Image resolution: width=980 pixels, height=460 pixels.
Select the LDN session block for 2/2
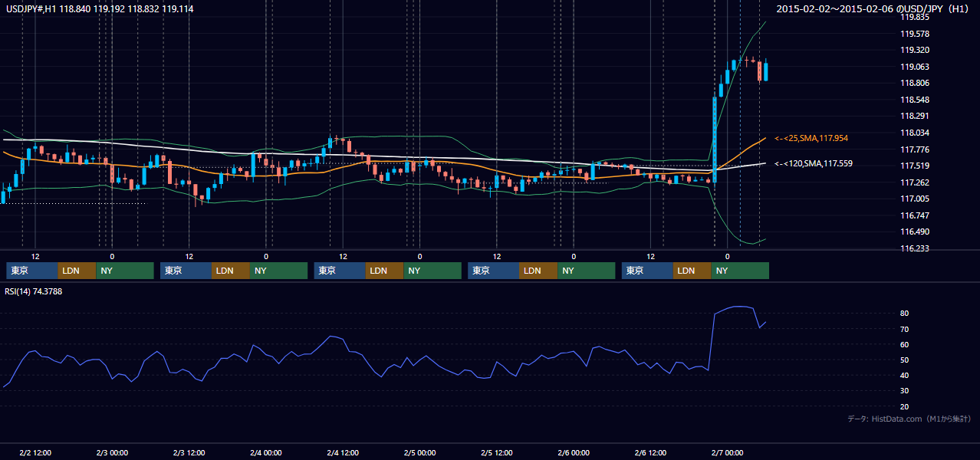(77, 271)
